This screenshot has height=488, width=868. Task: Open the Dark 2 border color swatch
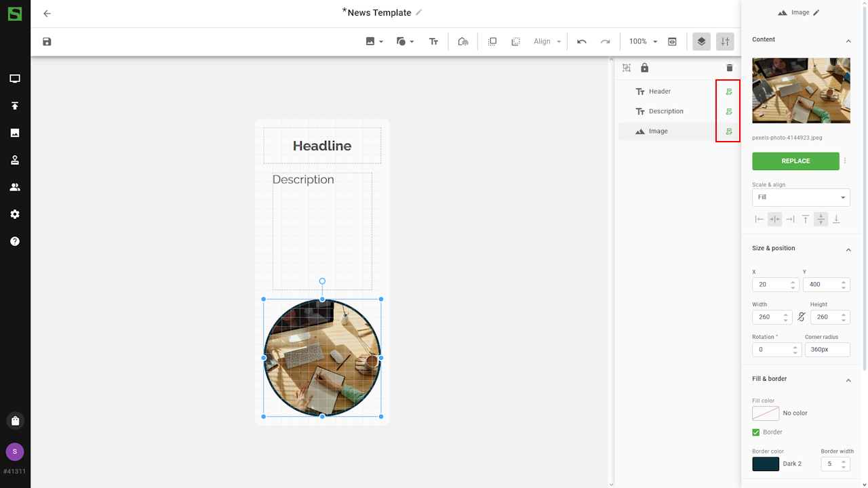[x=766, y=464]
